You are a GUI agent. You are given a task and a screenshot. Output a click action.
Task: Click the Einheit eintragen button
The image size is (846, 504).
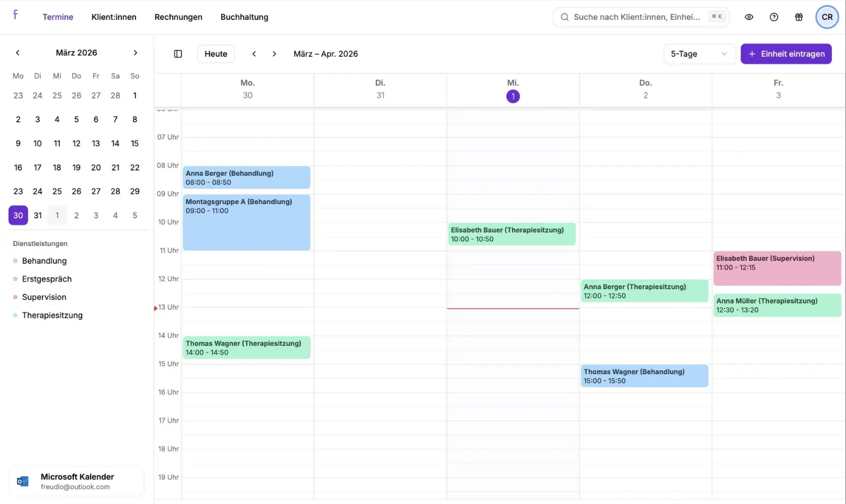(786, 54)
